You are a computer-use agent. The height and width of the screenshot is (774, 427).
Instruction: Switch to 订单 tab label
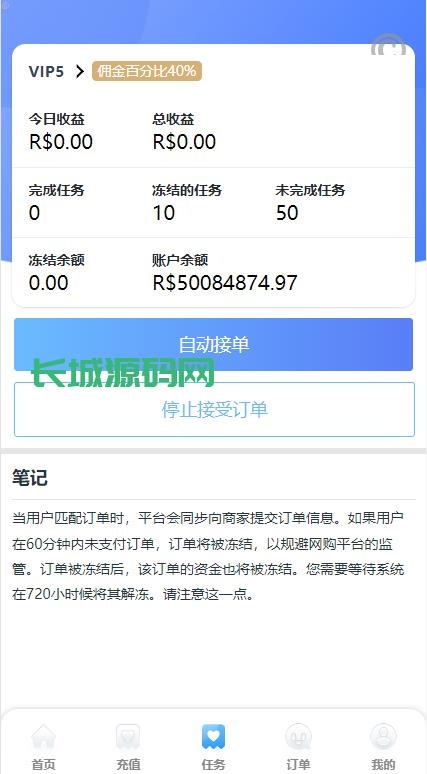point(299,765)
